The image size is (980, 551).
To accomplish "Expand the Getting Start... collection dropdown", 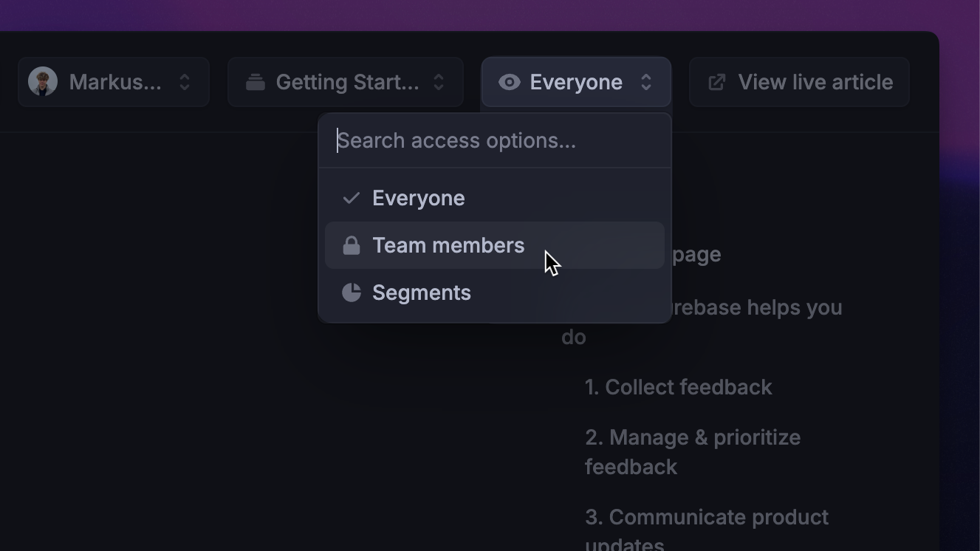I will tap(345, 82).
